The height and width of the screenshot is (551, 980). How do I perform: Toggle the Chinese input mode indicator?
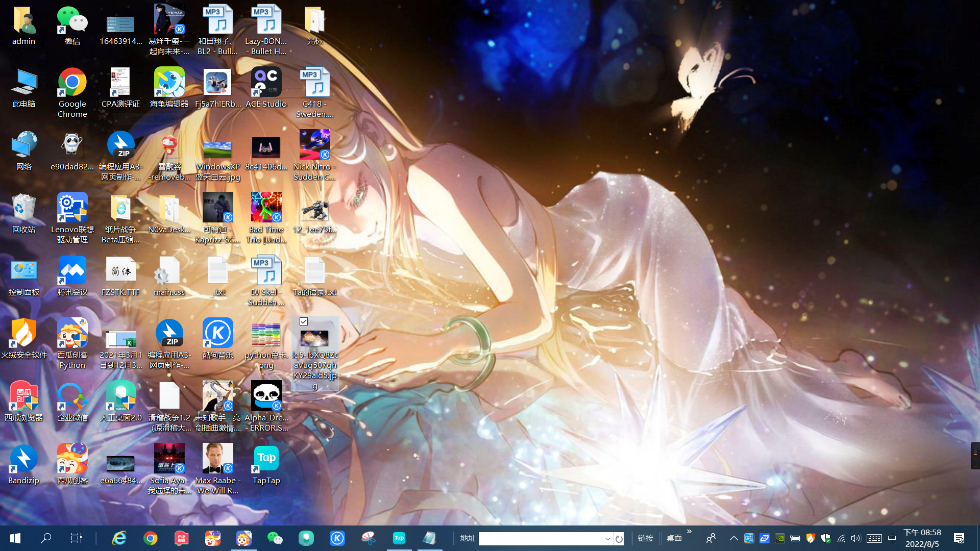point(892,538)
